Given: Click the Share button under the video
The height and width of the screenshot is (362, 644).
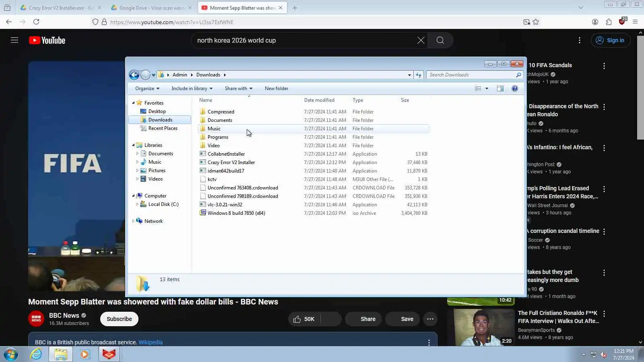Looking at the screenshot, I should (x=363, y=319).
